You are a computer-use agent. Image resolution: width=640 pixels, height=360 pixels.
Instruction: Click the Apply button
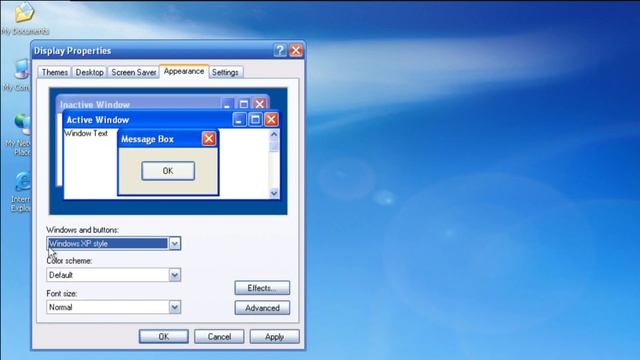pyautogui.click(x=274, y=337)
